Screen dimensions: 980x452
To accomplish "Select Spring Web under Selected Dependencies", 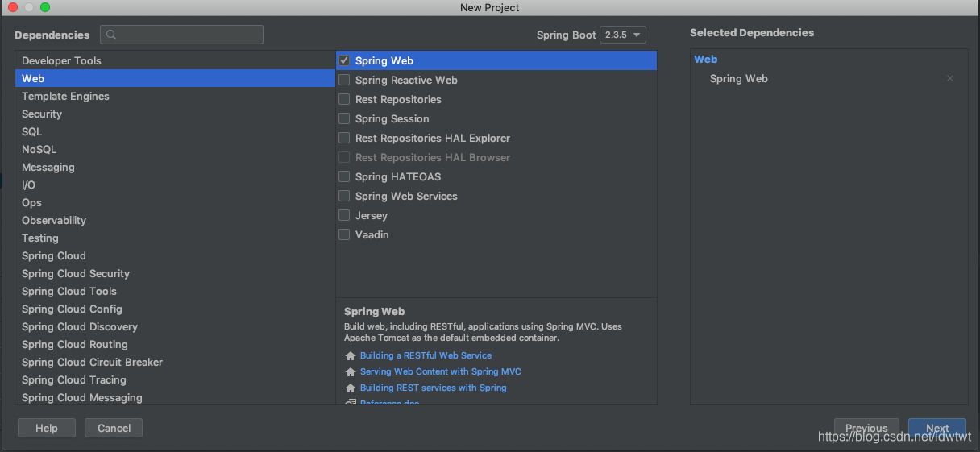I will (739, 78).
